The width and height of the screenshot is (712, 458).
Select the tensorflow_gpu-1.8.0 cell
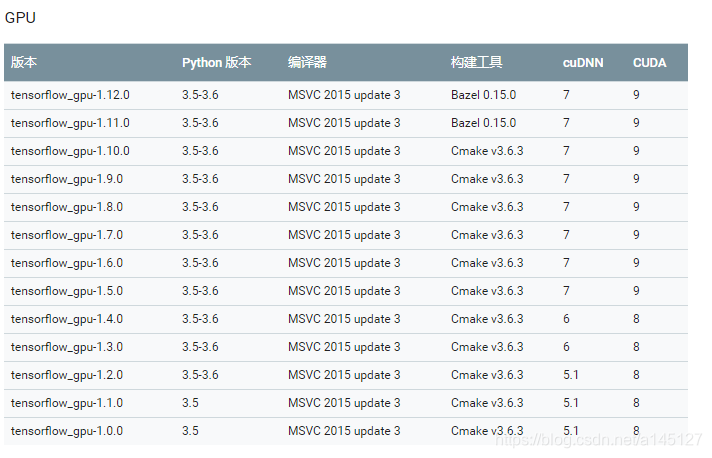tap(67, 207)
